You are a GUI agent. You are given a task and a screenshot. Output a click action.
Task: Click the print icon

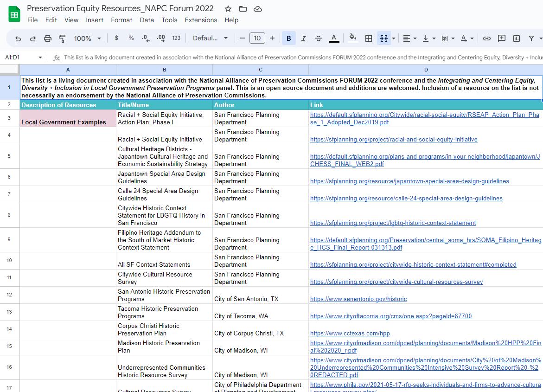(x=47, y=39)
